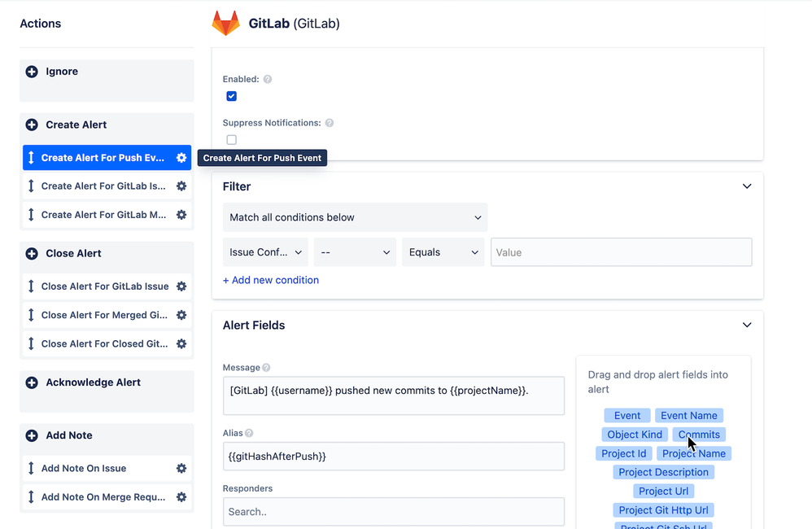Open the -- filter dropdown
Screen dimensions: 812x529
click(x=356, y=252)
